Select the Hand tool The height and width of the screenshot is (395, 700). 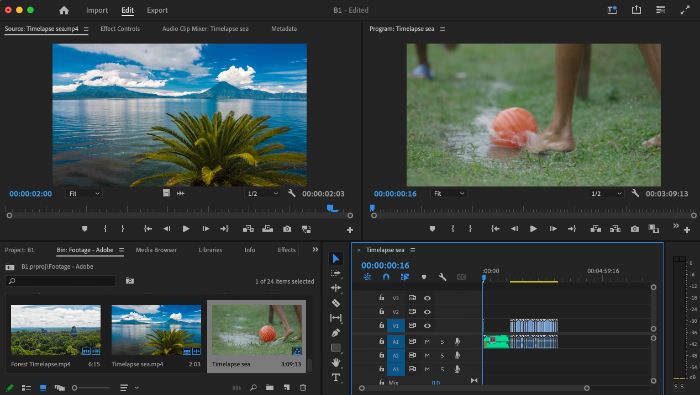[336, 362]
